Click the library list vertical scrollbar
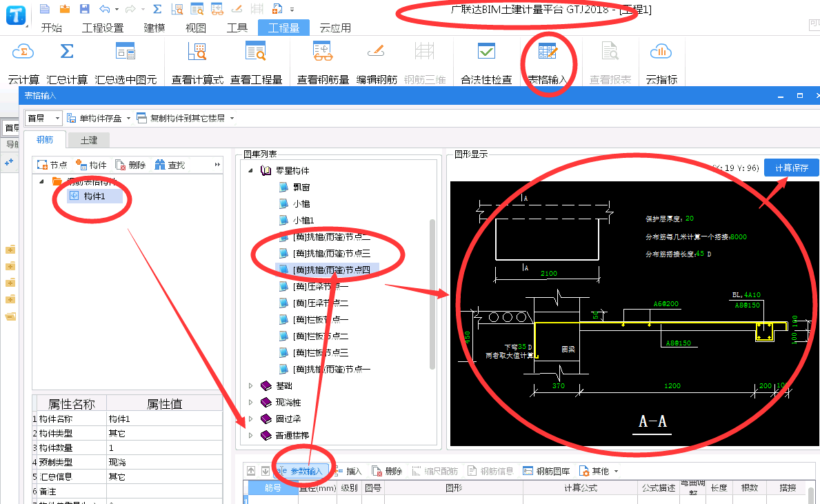Viewport: 820px width, 504px height. 432,294
